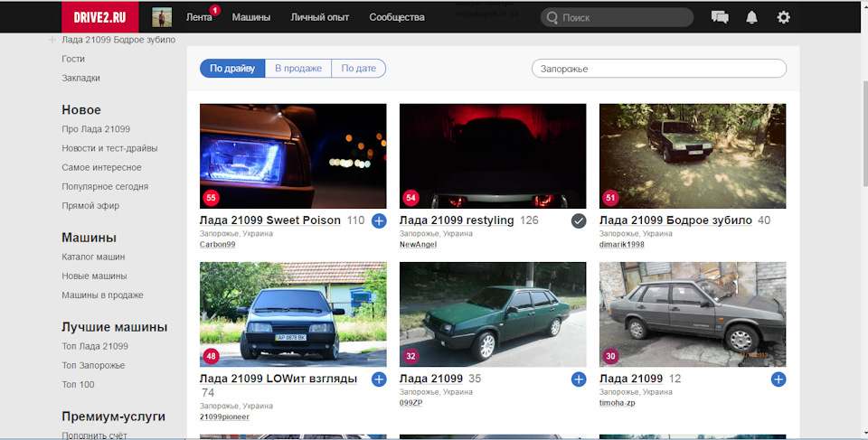Open the Sweet Poison headlight photo
Image resolution: width=868 pixels, height=440 pixels.
293,156
